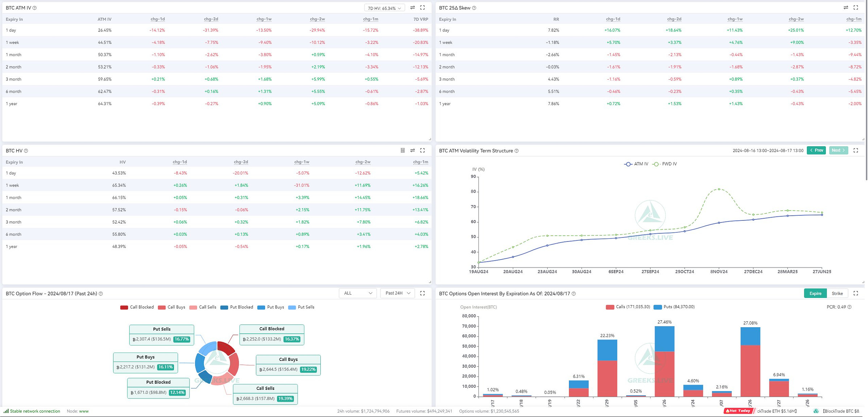
Task: Maximize the BTC 25Δ Skew panel
Action: 856,8
